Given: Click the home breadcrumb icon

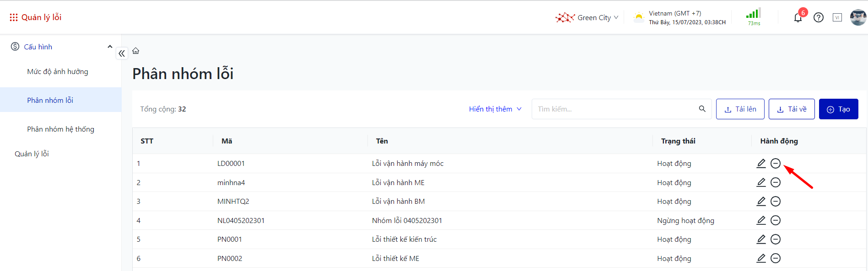Looking at the screenshot, I should [x=136, y=51].
